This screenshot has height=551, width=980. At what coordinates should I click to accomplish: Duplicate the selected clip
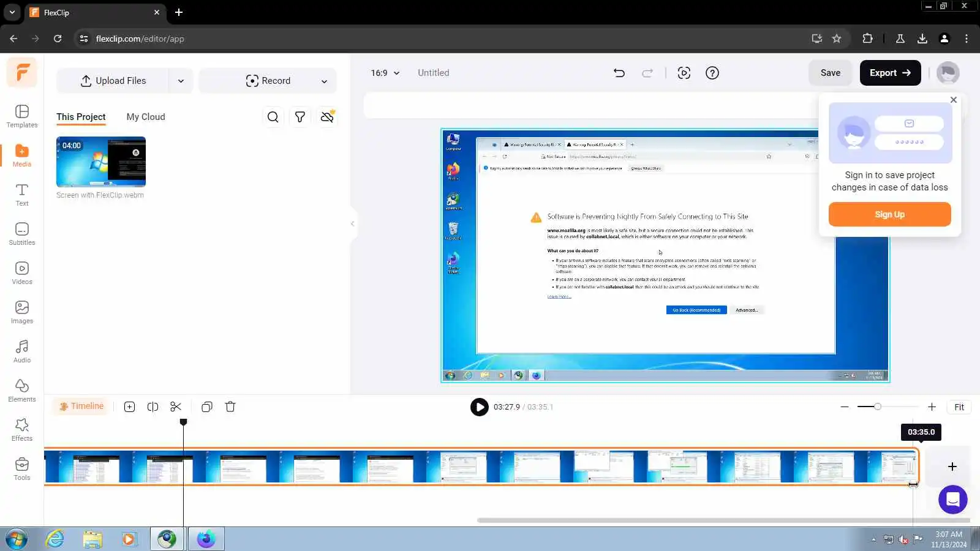207,407
